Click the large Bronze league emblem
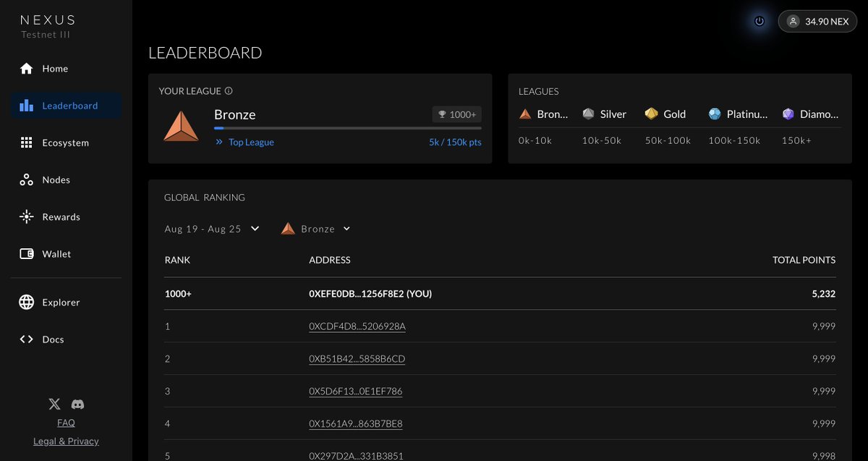 181,126
